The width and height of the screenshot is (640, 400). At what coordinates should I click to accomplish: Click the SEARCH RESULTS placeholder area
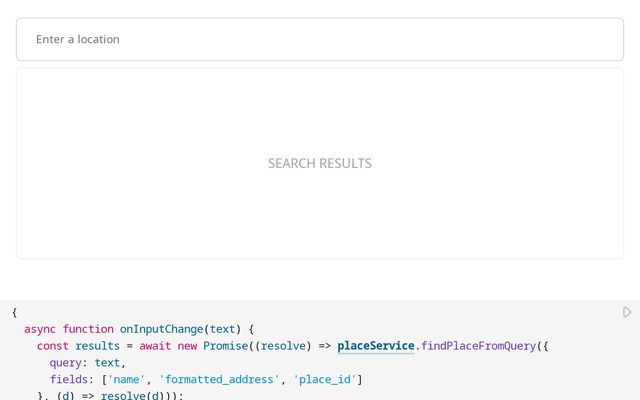click(320, 163)
